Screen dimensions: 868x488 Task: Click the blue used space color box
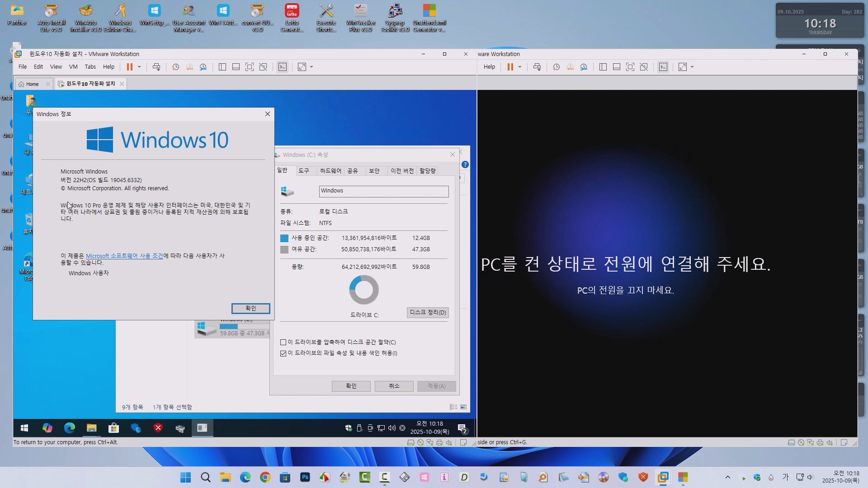[284, 238]
